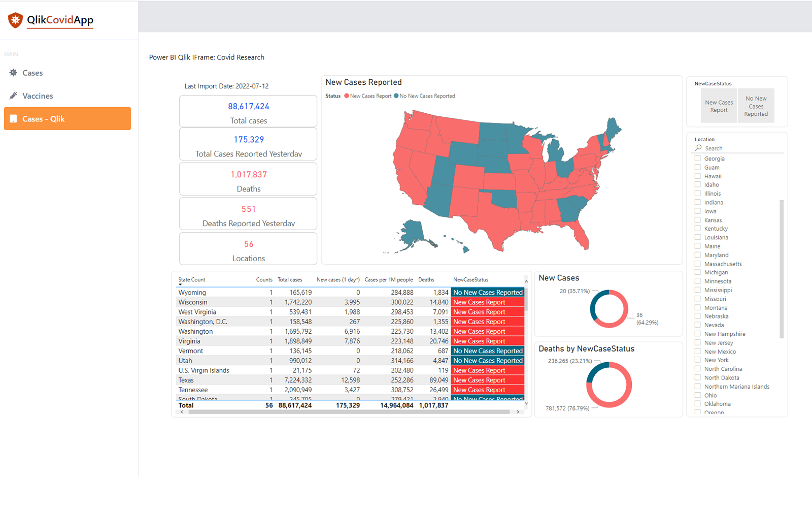Click the QlikCovidApp shield logo icon

pos(15,20)
